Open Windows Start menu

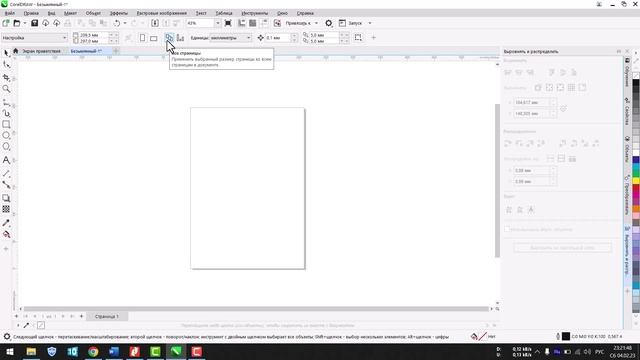(10, 351)
